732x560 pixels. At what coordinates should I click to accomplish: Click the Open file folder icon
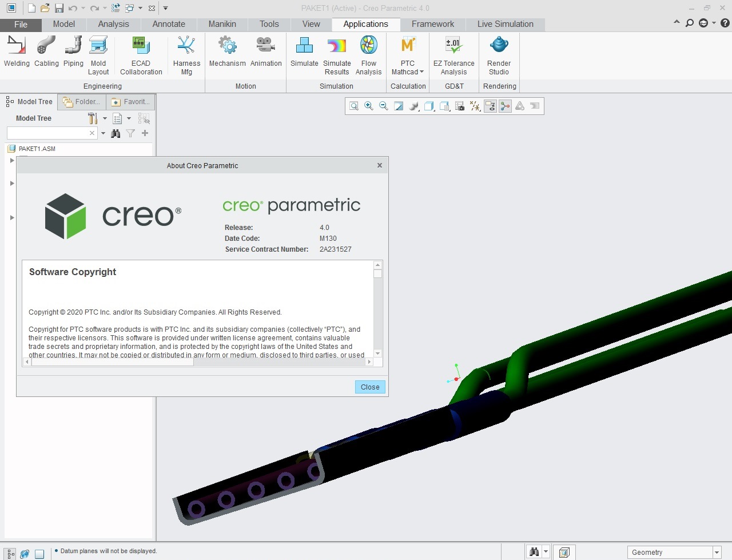tap(45, 8)
